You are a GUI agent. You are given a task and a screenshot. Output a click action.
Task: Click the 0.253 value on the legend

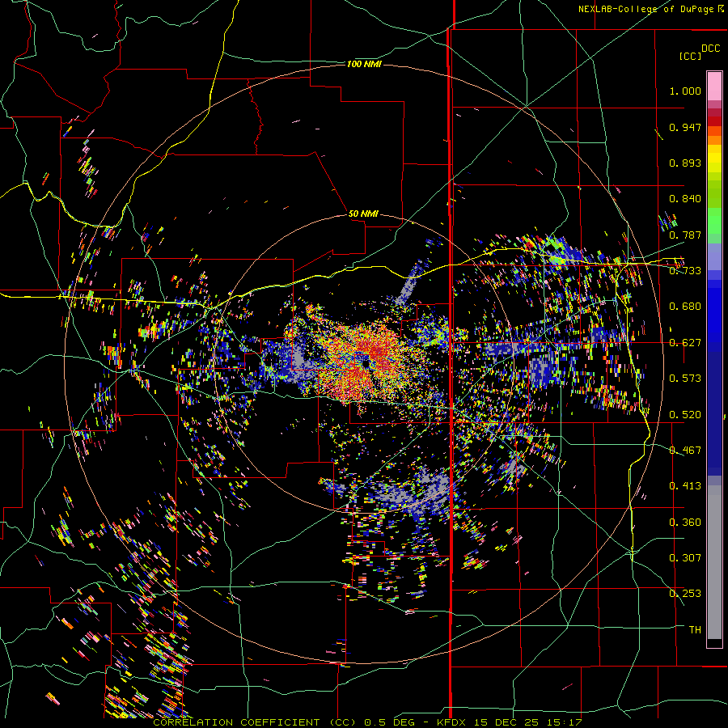click(x=685, y=594)
